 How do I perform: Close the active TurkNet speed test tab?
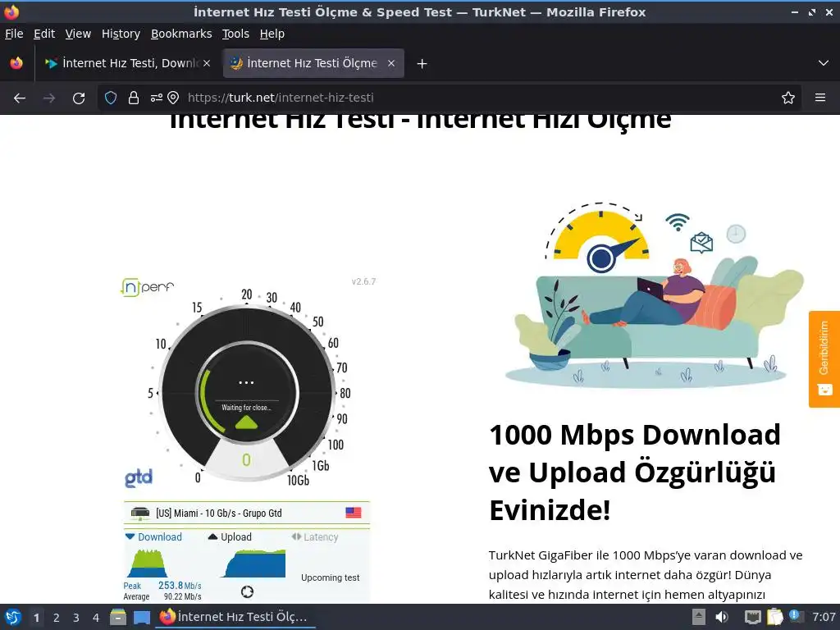(x=391, y=63)
